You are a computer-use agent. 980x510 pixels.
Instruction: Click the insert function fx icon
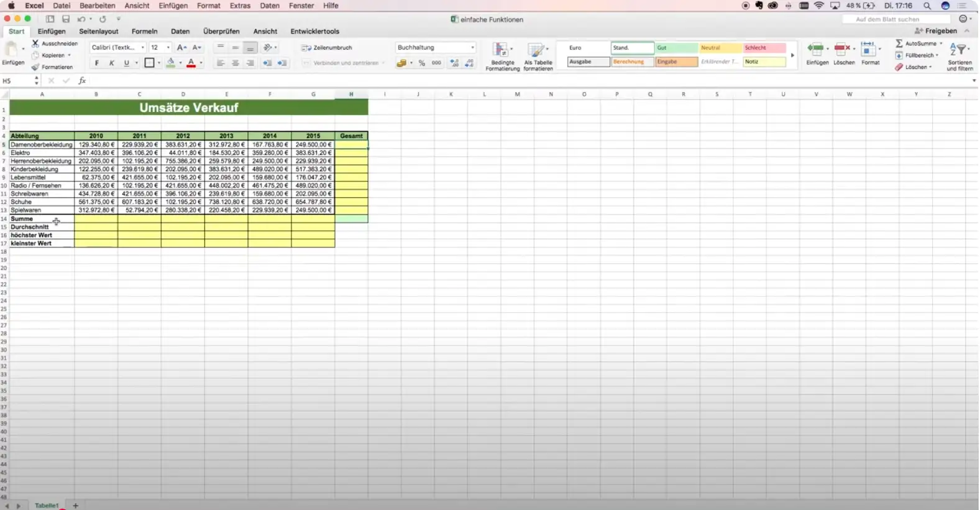coord(82,81)
